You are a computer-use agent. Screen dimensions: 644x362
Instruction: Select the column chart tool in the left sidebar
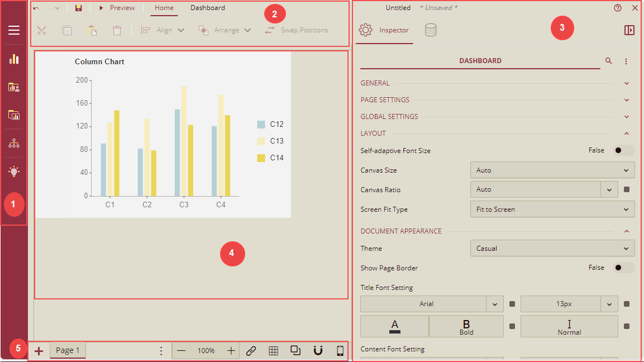[14, 59]
